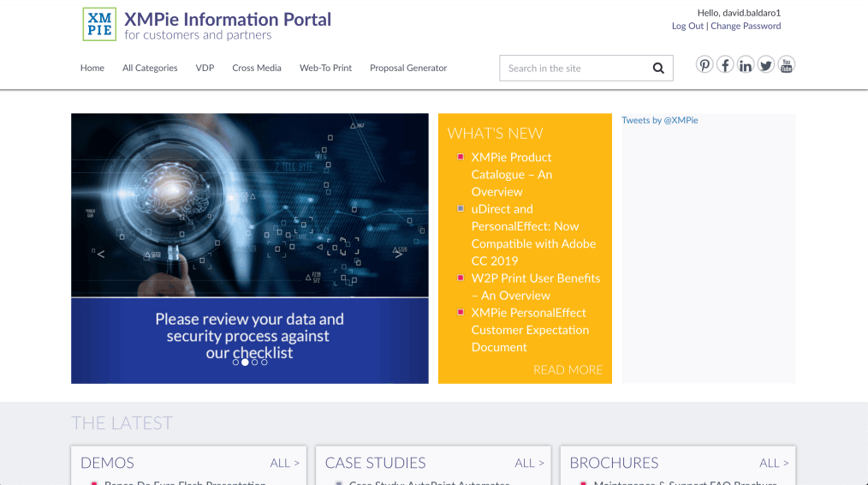This screenshot has height=485, width=868.
Task: Click the DEMOS section heading
Action: pyautogui.click(x=107, y=463)
